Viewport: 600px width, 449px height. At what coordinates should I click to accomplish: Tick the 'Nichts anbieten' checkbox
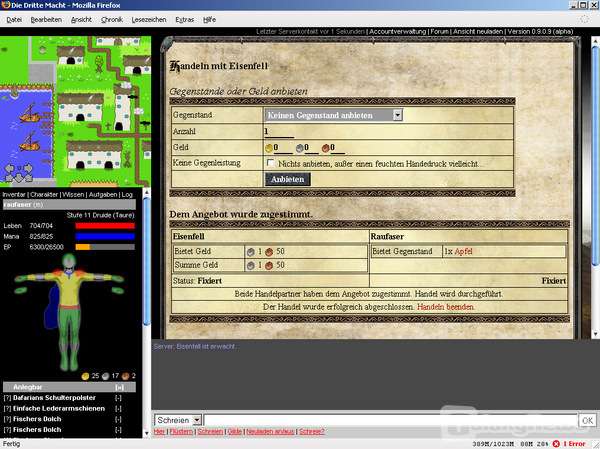[x=271, y=163]
